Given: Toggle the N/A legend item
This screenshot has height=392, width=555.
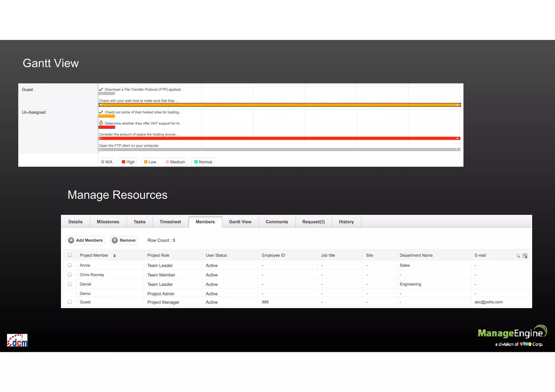Looking at the screenshot, I should [x=106, y=162].
